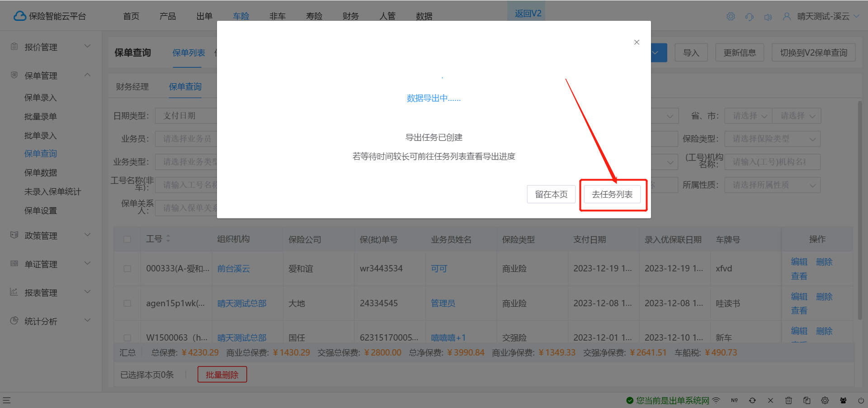Open the 省 province dropdown
The width and height of the screenshot is (868, 408).
pos(748,116)
